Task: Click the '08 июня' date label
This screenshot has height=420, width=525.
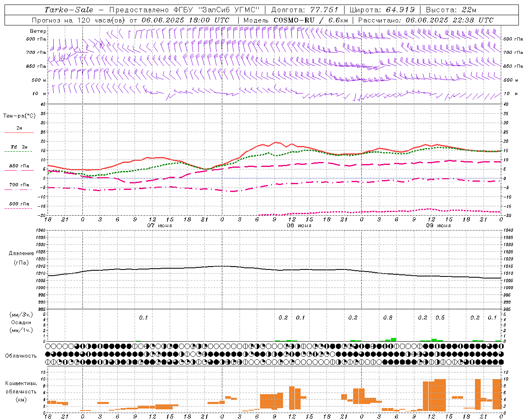Action: (x=299, y=226)
